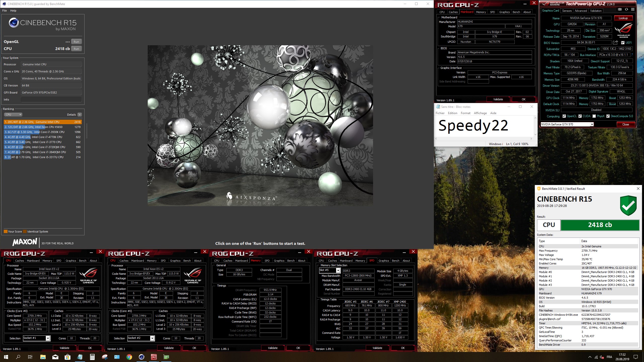Screen dimensions: 644x362
Task: Click the BIOS export share icon in GPU-Z
Action: (x=615, y=42)
